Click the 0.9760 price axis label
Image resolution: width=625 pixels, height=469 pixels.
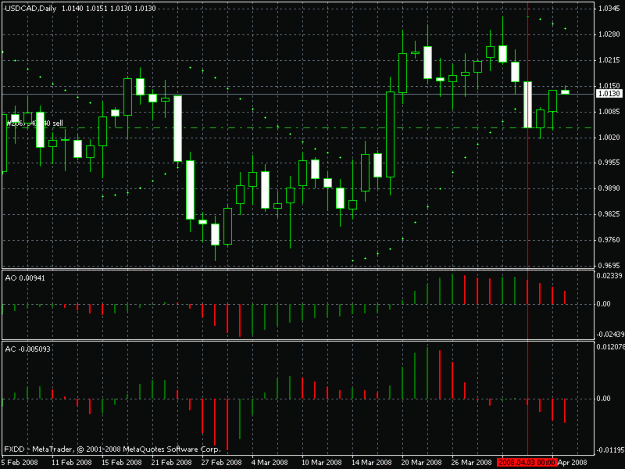[x=609, y=240]
